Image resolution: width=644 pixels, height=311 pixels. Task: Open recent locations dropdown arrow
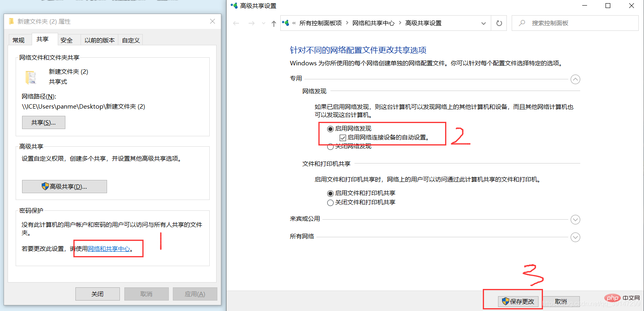(263, 23)
